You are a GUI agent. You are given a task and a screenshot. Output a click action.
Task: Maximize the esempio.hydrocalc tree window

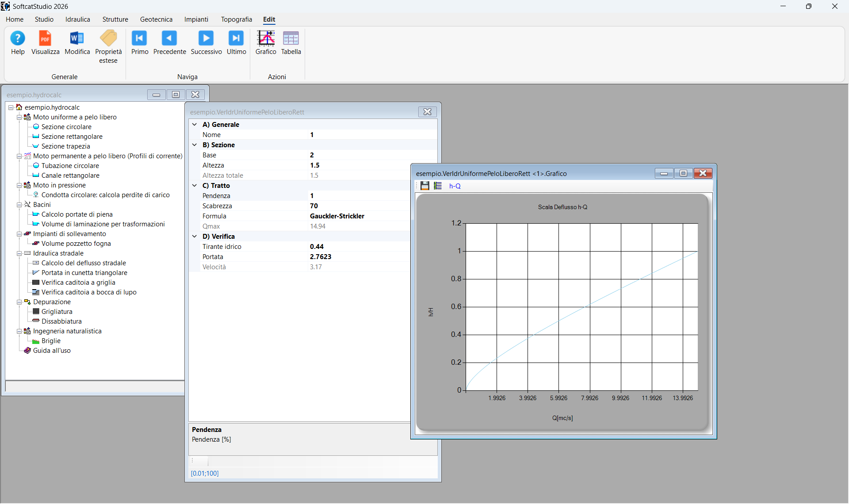[176, 95]
